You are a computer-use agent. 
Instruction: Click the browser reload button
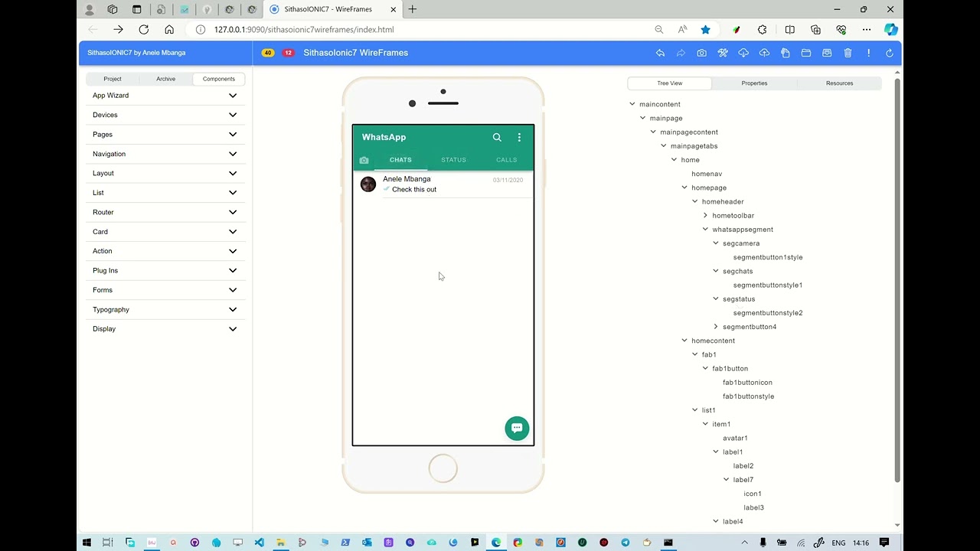coord(143,29)
